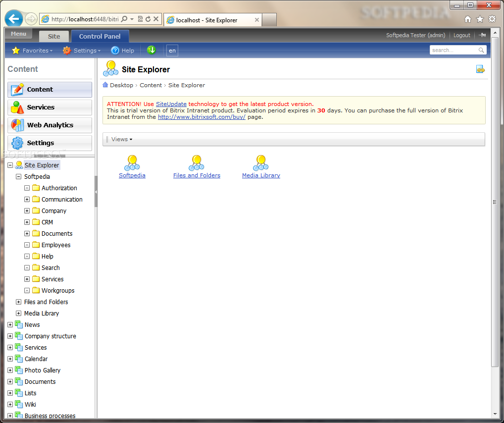The width and height of the screenshot is (504, 423).
Task: Select Employees in the tree
Action: 56,245
